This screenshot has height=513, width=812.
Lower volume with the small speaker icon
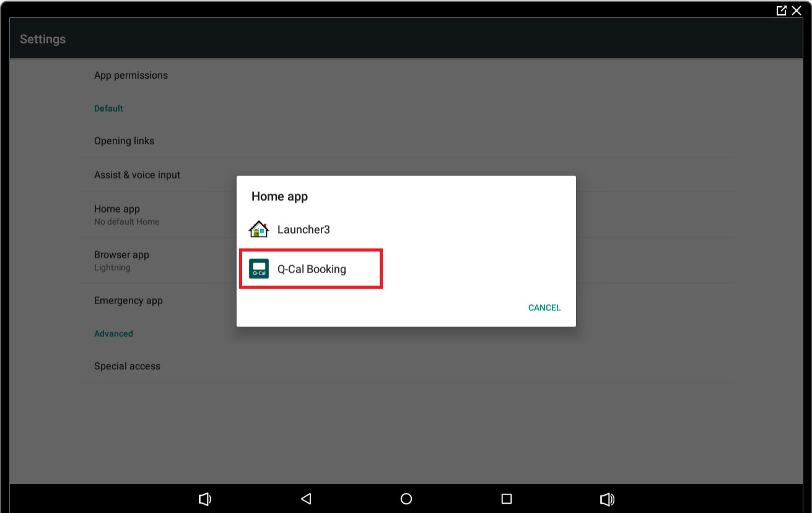[x=205, y=499]
